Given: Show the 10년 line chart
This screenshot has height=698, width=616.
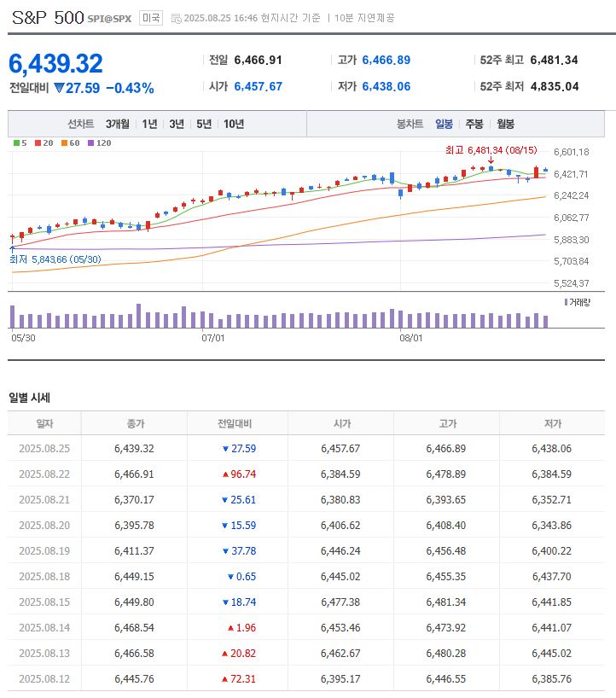Looking at the screenshot, I should click(234, 124).
